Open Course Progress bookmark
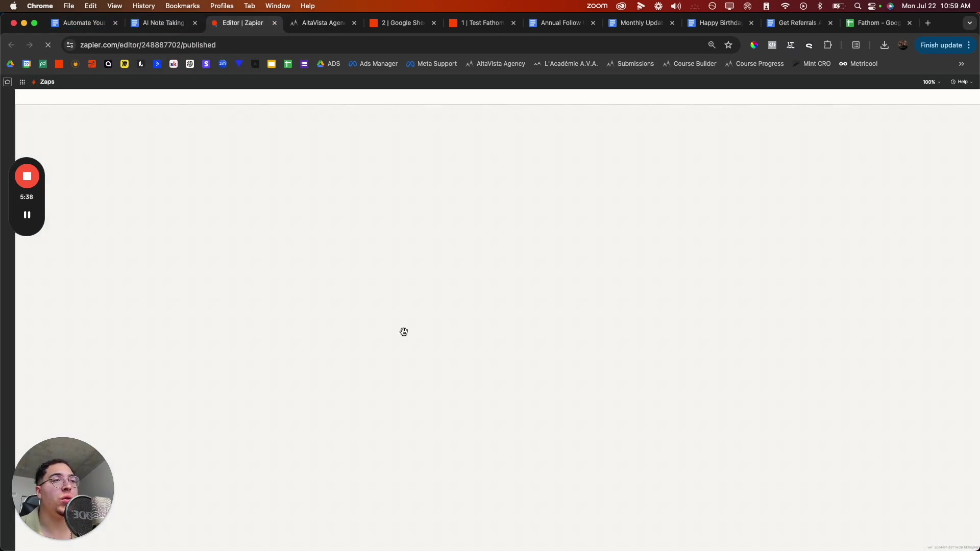Image resolution: width=980 pixels, height=551 pixels. click(754, 64)
